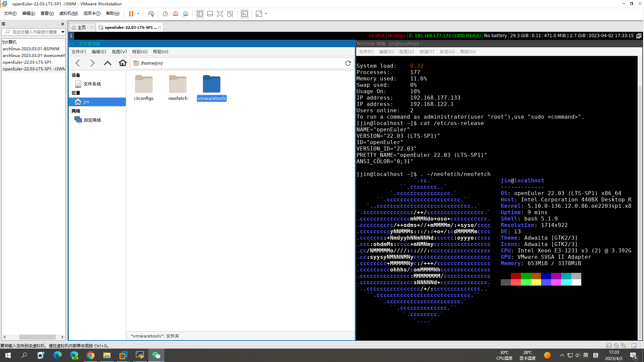
Task: Take a snapshot of this virtual machine
Action: (x=165, y=14)
